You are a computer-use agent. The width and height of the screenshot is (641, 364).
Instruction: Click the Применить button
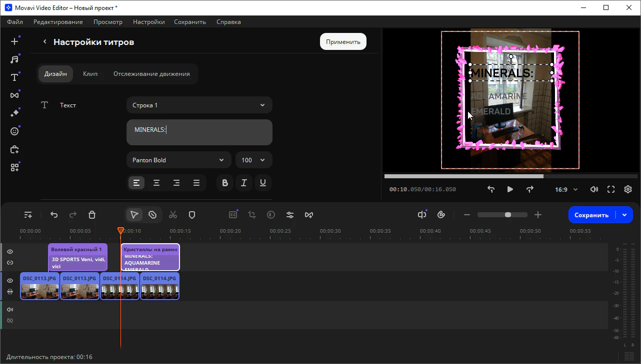pos(343,42)
